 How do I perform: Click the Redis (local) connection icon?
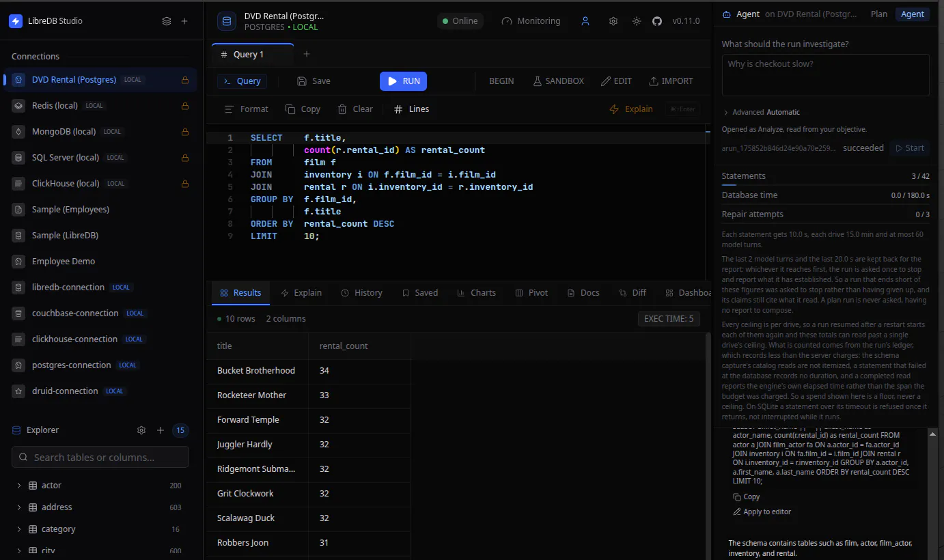(x=19, y=106)
